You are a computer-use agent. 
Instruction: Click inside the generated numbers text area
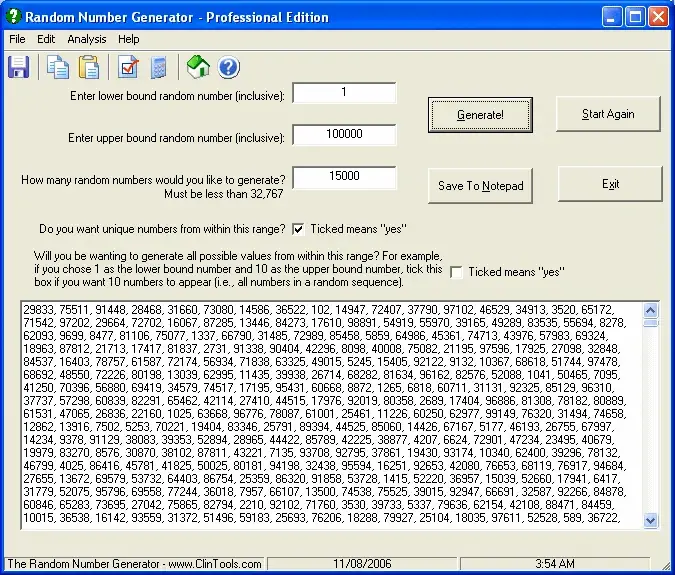331,415
